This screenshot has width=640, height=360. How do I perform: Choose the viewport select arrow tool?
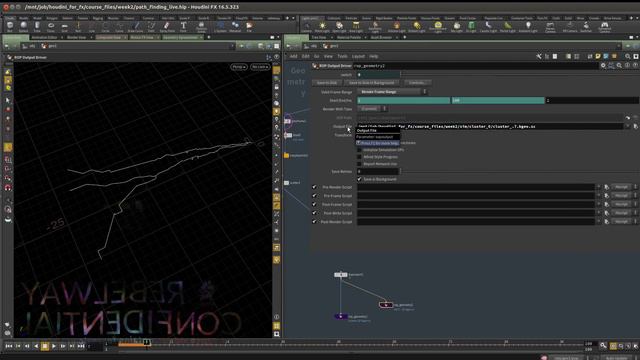(x=8, y=100)
